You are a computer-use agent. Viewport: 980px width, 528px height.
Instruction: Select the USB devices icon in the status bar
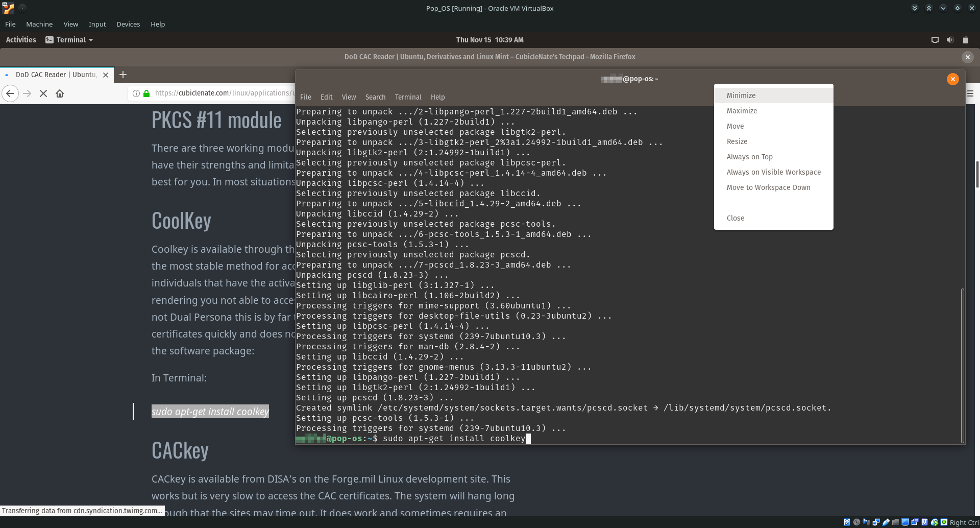click(887, 522)
